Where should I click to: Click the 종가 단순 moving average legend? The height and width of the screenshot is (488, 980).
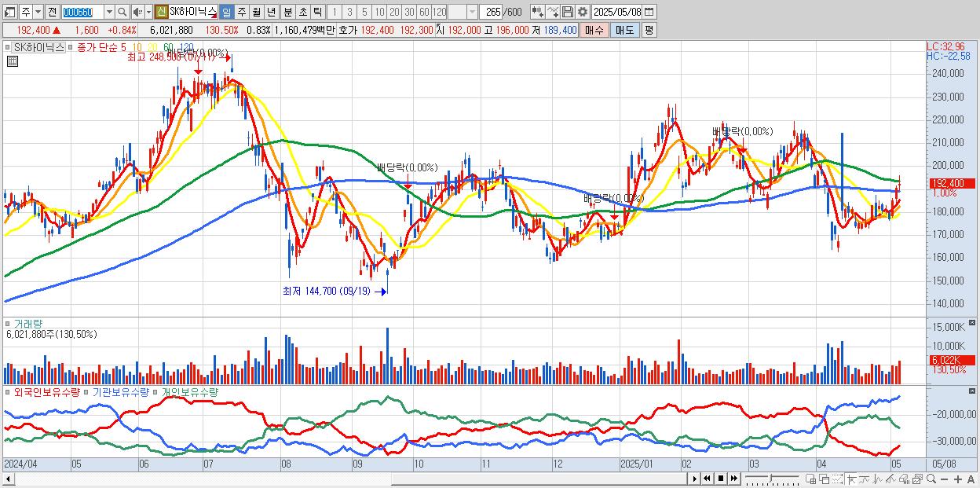click(x=101, y=47)
